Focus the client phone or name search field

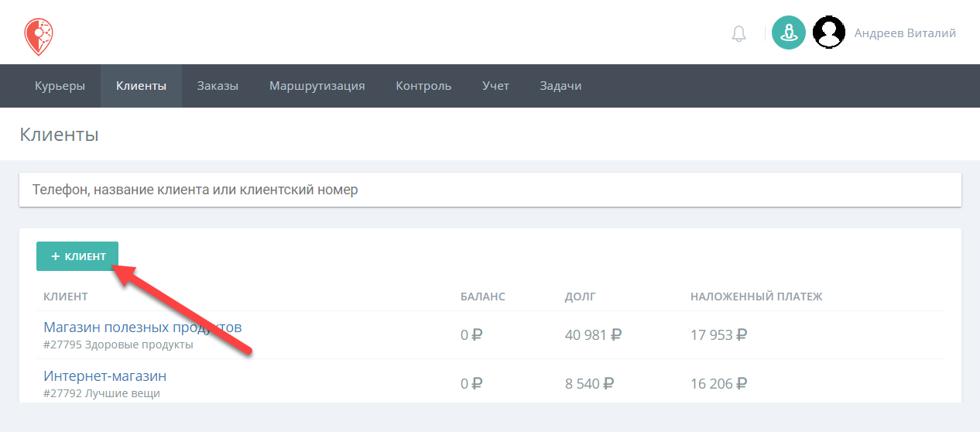(x=490, y=190)
